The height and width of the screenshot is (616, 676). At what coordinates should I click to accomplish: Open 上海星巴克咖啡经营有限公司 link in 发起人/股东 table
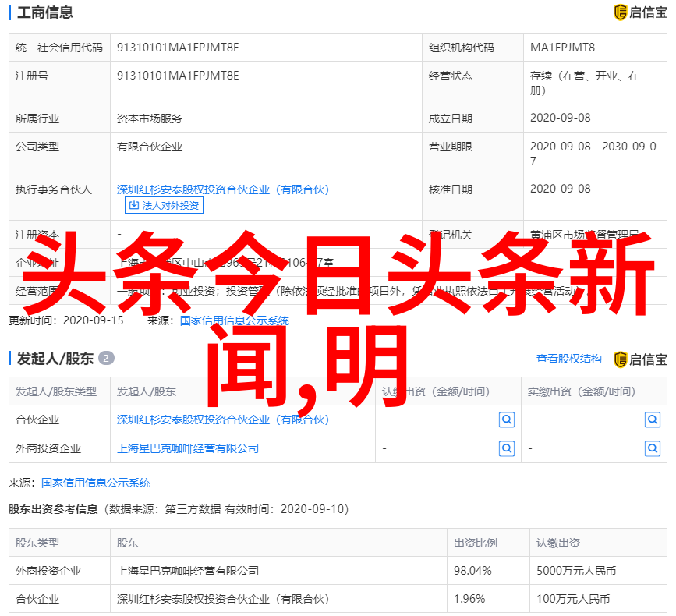(188, 449)
